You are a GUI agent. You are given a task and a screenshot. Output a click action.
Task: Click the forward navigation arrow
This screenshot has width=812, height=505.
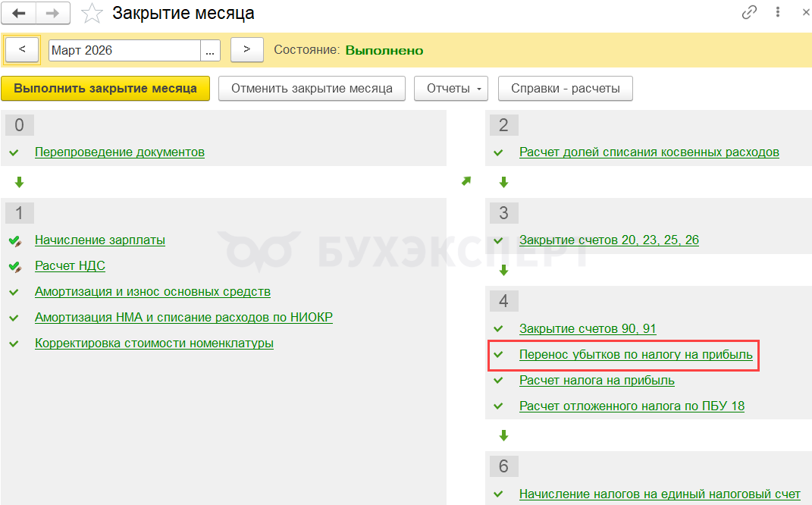tap(53, 13)
